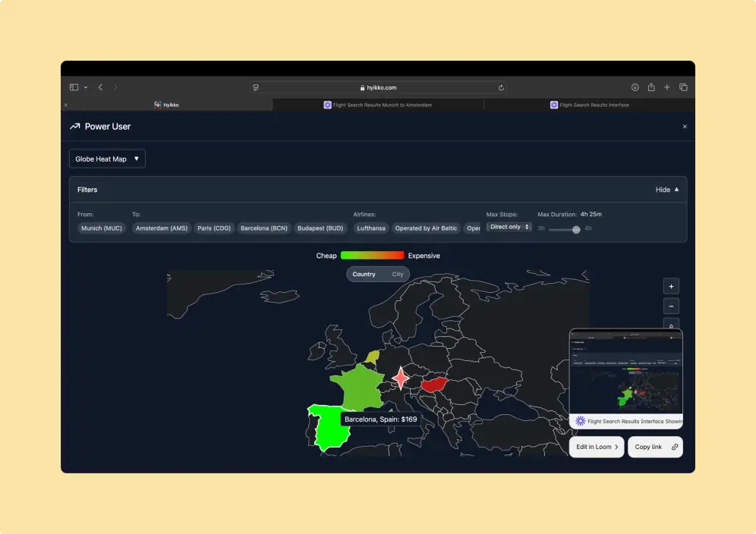The width and height of the screenshot is (756, 534).
Task: Click the Safari back arrow
Action: (100, 87)
